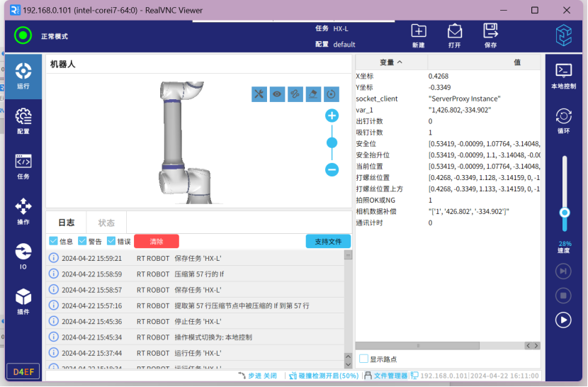Viewport: 588px width, 387px height.
Task: Click the wrench tools icon in robot view
Action: pyautogui.click(x=259, y=94)
